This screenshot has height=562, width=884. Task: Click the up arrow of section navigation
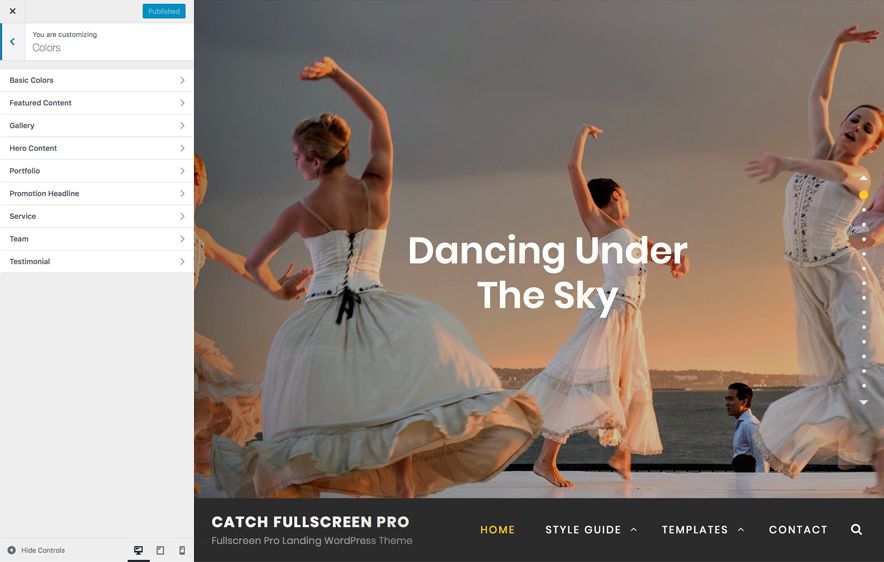coord(863,179)
